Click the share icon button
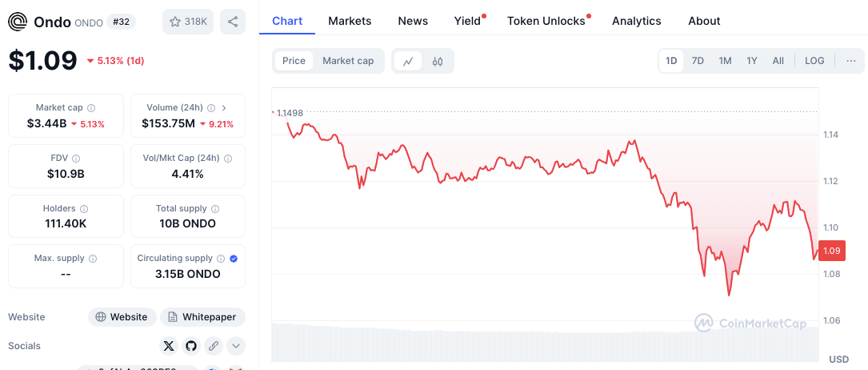The height and width of the screenshot is (370, 868). tap(233, 22)
